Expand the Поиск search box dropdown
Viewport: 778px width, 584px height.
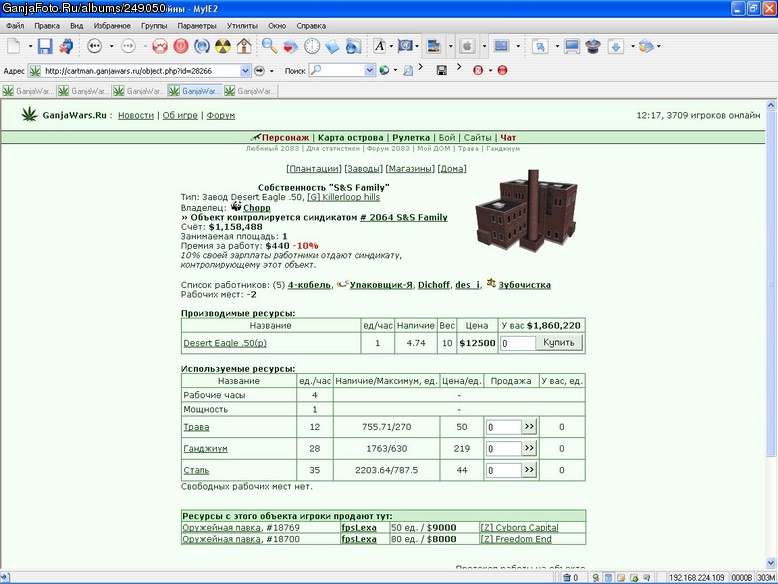tap(369, 71)
